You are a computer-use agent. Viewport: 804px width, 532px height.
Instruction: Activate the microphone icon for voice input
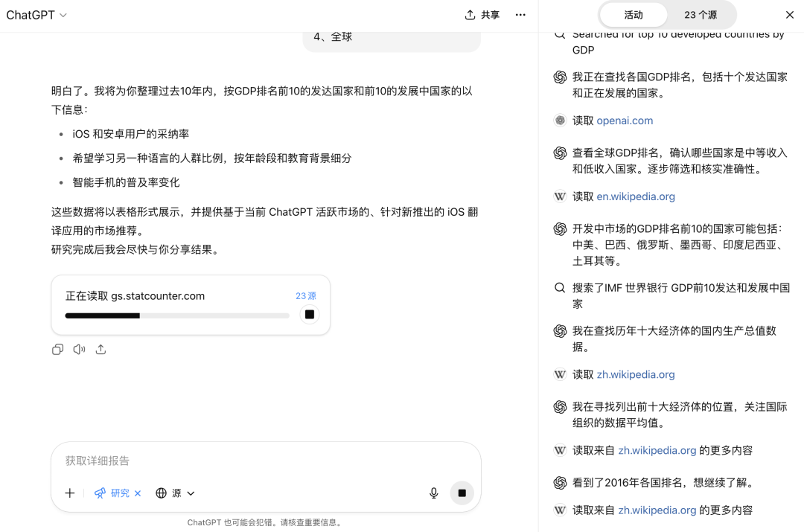point(433,493)
